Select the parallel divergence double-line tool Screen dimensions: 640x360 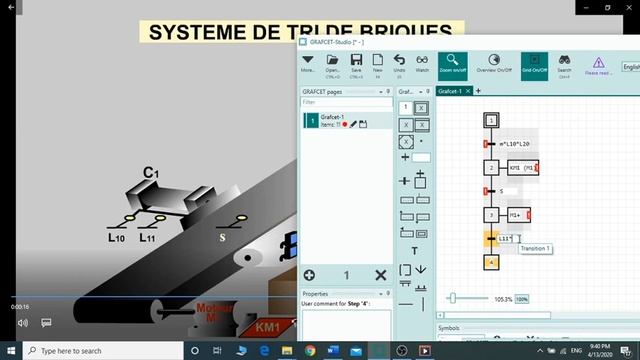click(x=405, y=283)
